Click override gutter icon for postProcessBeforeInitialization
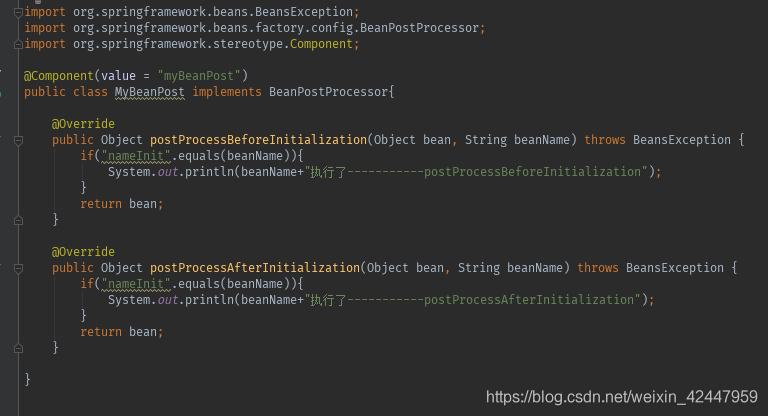This screenshot has width=768, height=416. pos(3,140)
